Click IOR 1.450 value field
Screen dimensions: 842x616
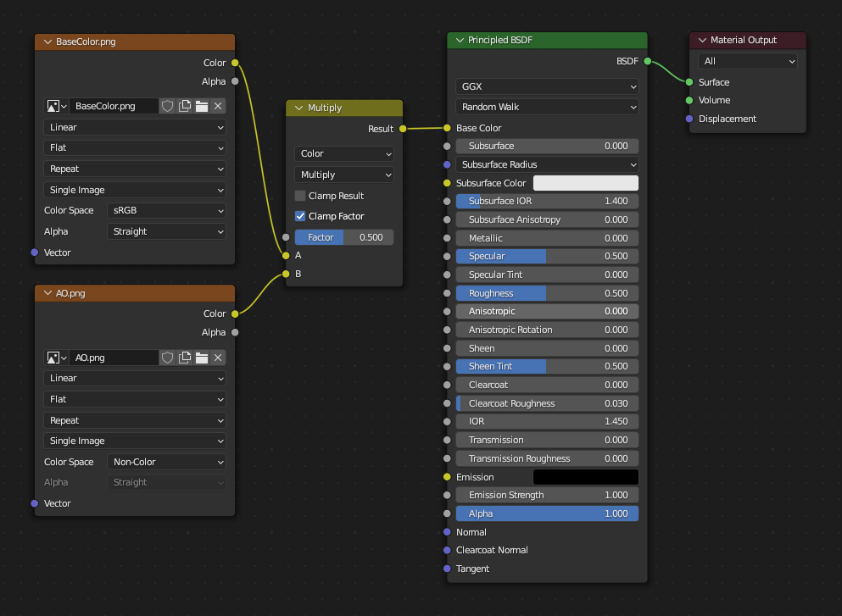click(547, 421)
